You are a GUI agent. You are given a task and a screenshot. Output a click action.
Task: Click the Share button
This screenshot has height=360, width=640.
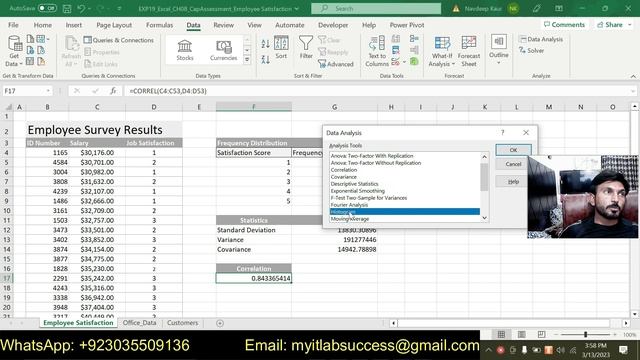(x=613, y=24)
